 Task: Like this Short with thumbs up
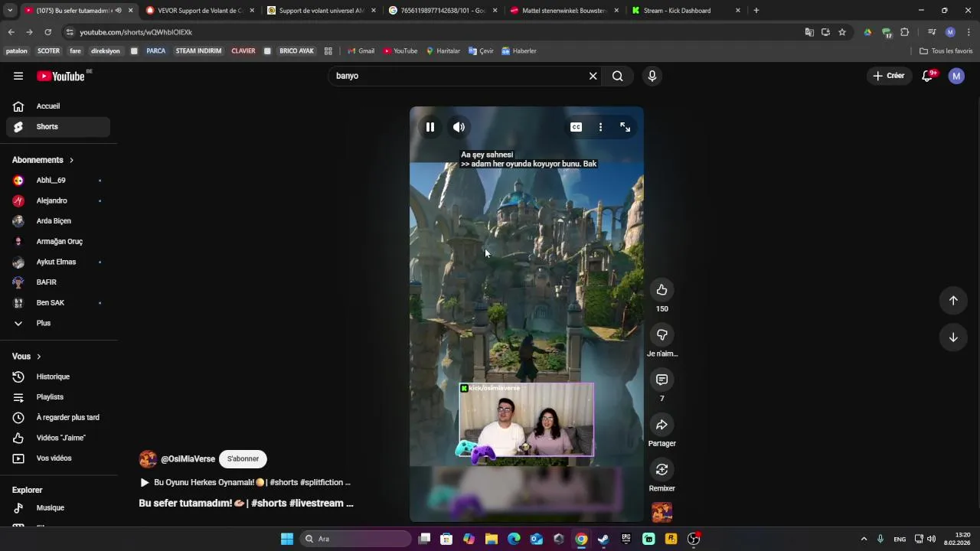661,290
